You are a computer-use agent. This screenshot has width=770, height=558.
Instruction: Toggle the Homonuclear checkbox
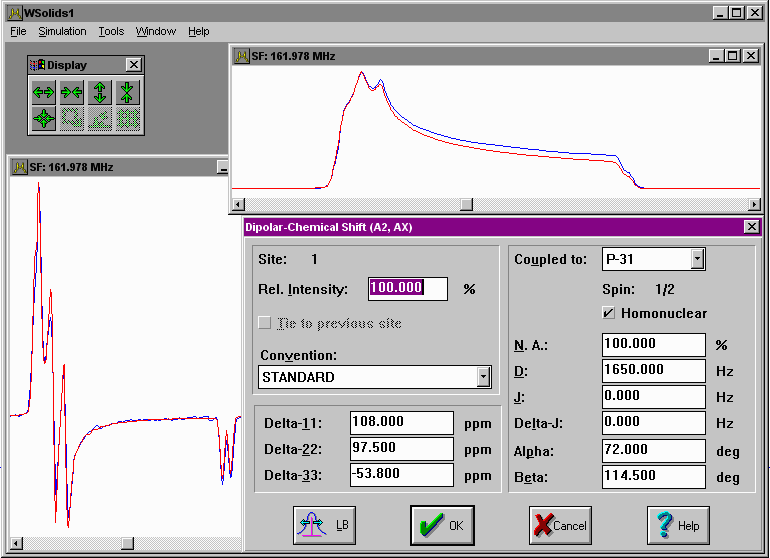point(608,313)
